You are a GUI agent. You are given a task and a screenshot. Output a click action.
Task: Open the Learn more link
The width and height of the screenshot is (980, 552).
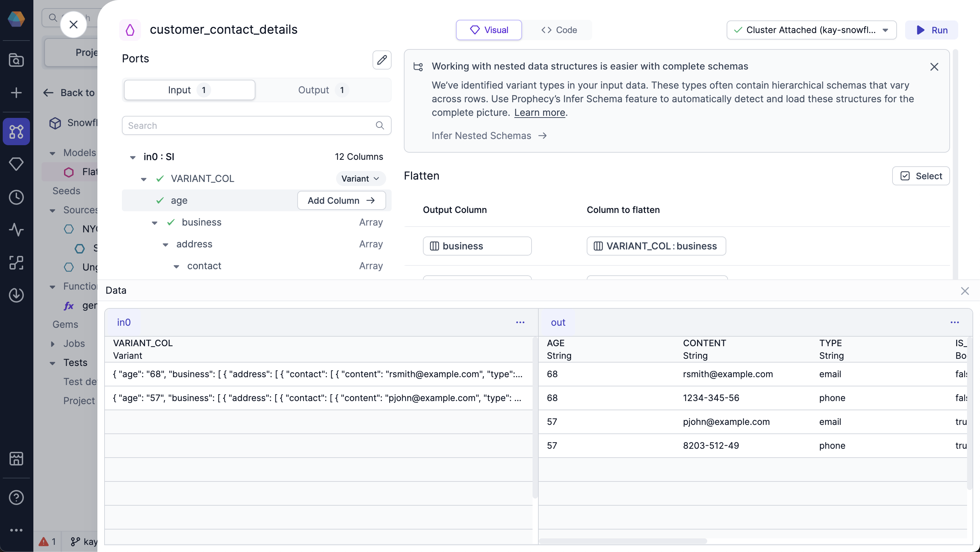[539, 113]
